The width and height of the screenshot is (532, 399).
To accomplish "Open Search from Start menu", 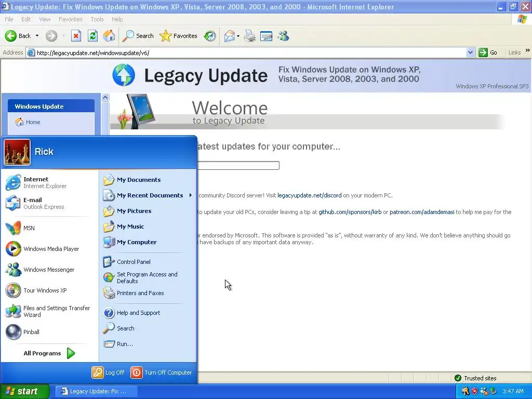I will tap(148, 328).
